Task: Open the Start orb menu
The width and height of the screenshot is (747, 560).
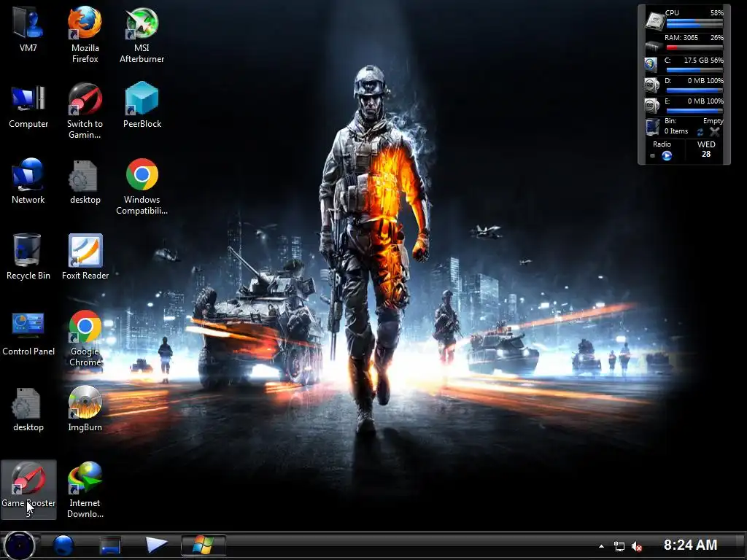Action: point(20,545)
